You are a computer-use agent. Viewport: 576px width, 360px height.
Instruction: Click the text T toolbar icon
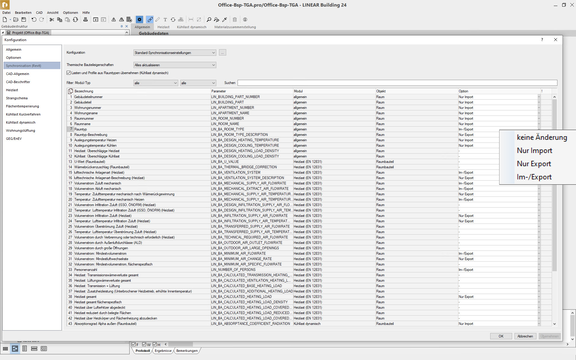(165, 19)
